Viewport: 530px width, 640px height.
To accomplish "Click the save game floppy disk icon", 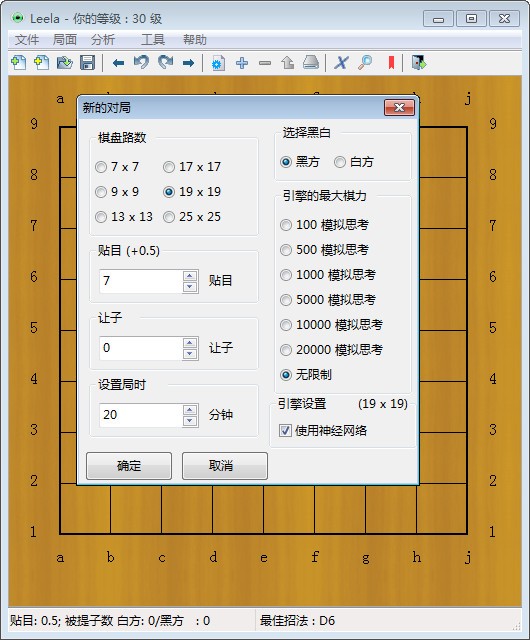I will [x=87, y=63].
